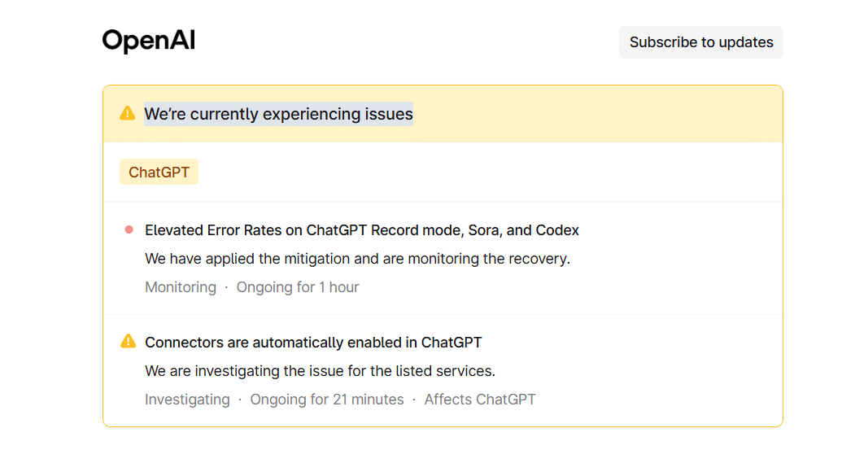Click the word Sora in the incident title
This screenshot has height=450, width=868.
[x=485, y=230]
